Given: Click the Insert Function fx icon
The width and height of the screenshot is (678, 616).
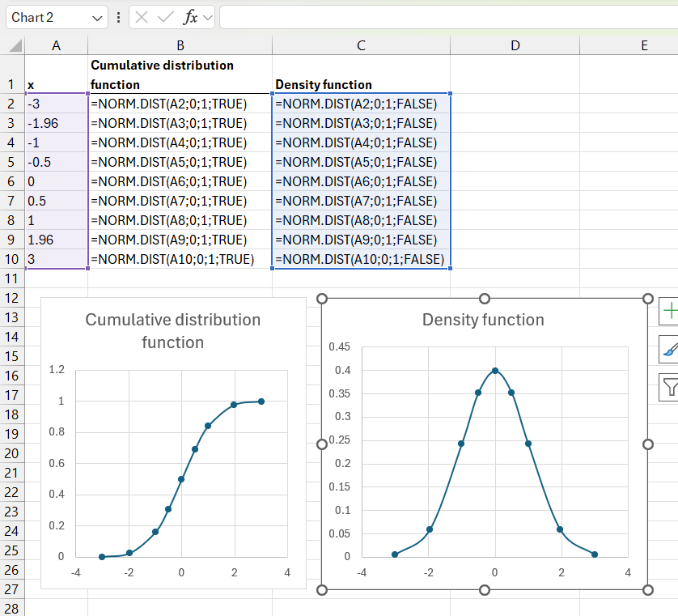Looking at the screenshot, I should pyautogui.click(x=190, y=17).
